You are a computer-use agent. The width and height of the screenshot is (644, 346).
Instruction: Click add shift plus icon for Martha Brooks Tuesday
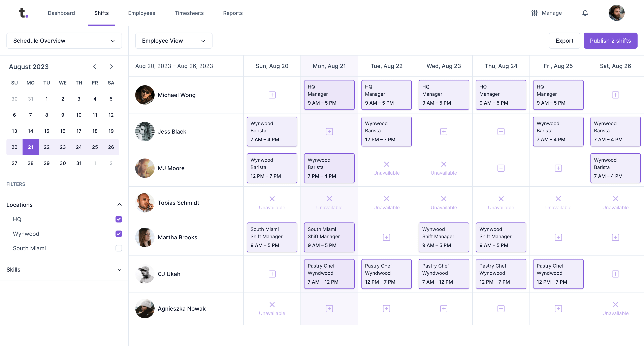[x=387, y=237]
